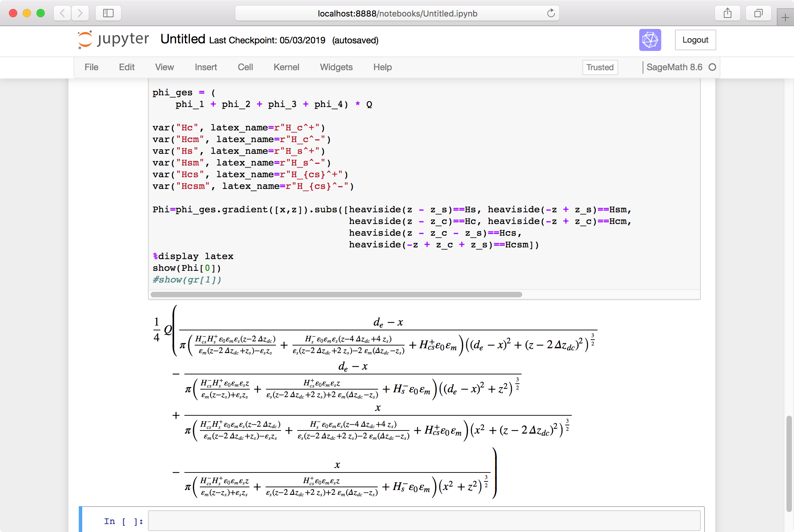This screenshot has width=794, height=532.
Task: Click the kernel idle indicator circle
Action: tap(712, 67)
